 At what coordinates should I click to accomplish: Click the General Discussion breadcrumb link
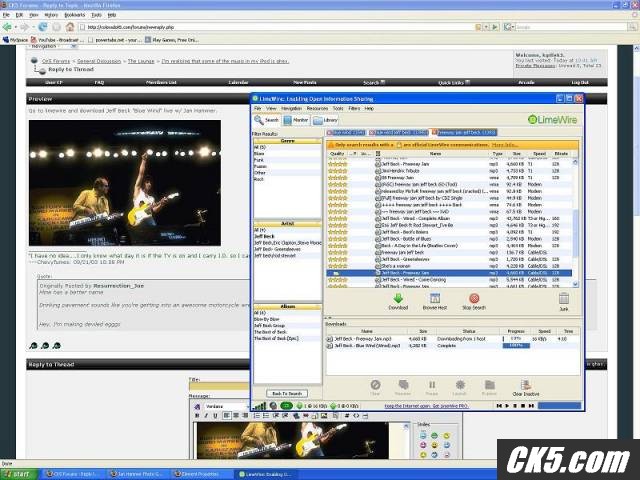(99, 61)
